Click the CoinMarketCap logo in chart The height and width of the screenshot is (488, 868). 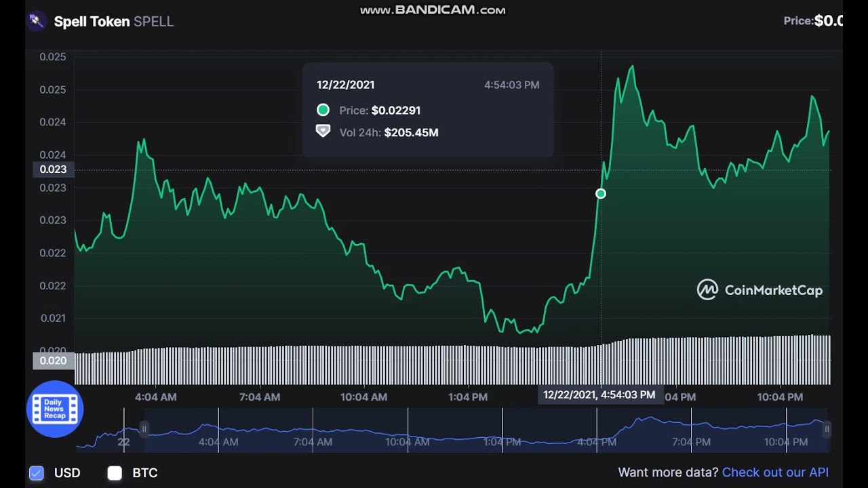[760, 290]
